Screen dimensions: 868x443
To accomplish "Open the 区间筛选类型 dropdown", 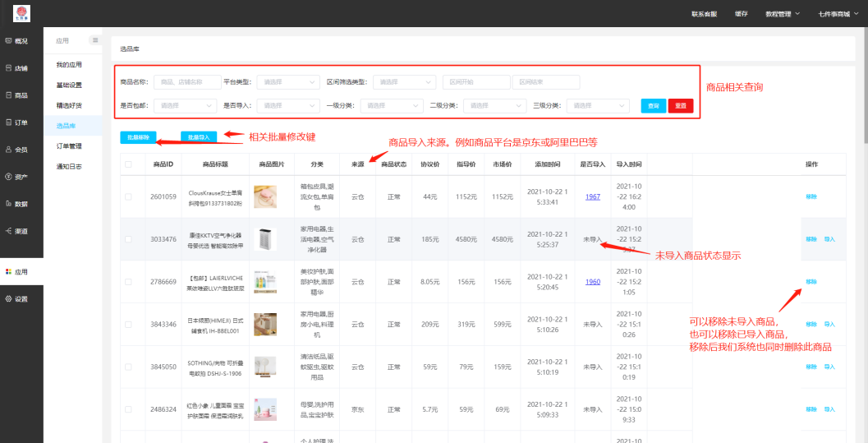I will tap(405, 82).
